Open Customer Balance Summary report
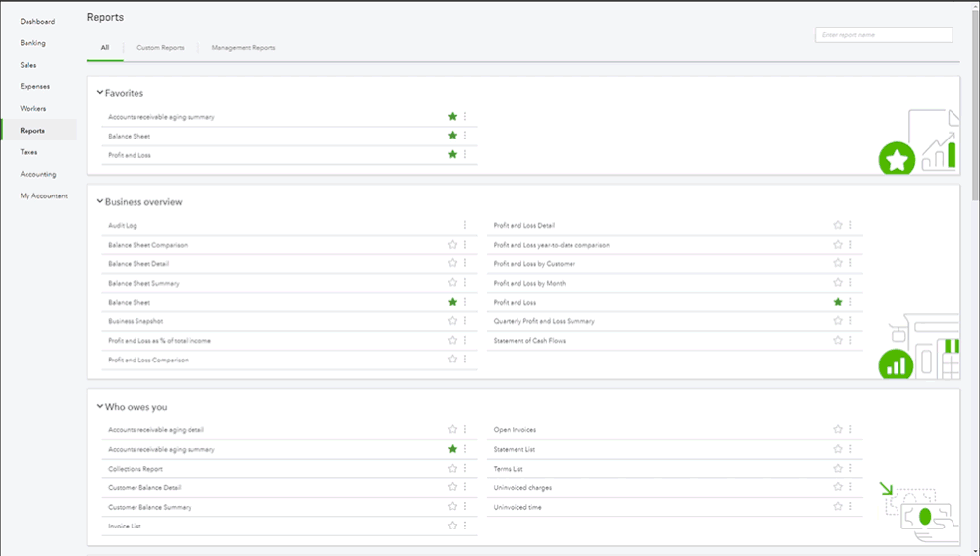The width and height of the screenshot is (980, 556). click(149, 507)
